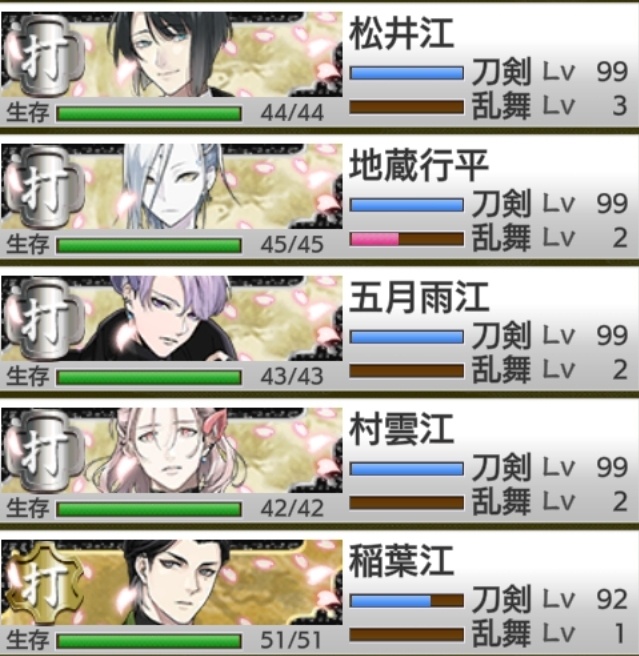Click the name label 松井江

[401, 33]
